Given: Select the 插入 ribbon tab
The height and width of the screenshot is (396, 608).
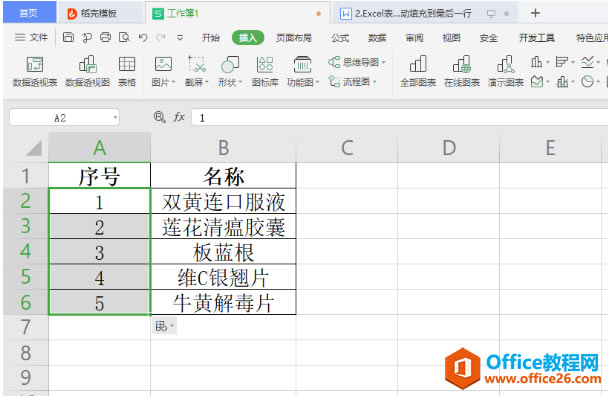Looking at the screenshot, I should pos(248,38).
